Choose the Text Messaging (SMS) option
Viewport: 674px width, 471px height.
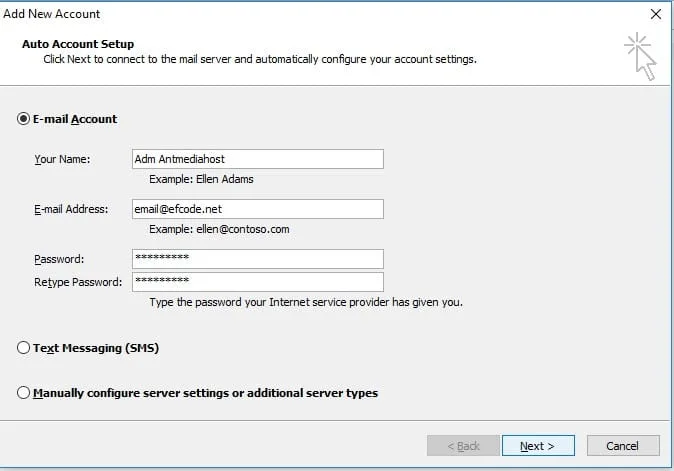pyautogui.click(x=24, y=348)
